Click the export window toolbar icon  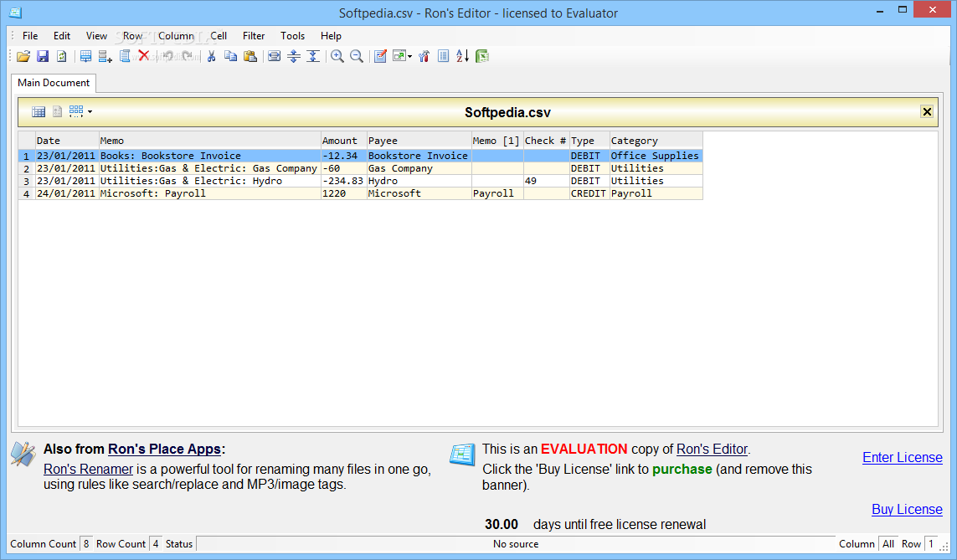click(x=399, y=56)
